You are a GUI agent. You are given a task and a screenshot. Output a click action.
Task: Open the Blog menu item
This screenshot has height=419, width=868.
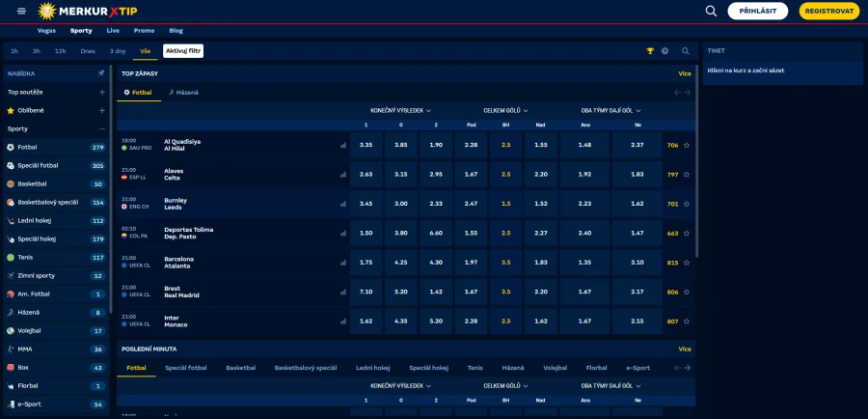click(176, 31)
